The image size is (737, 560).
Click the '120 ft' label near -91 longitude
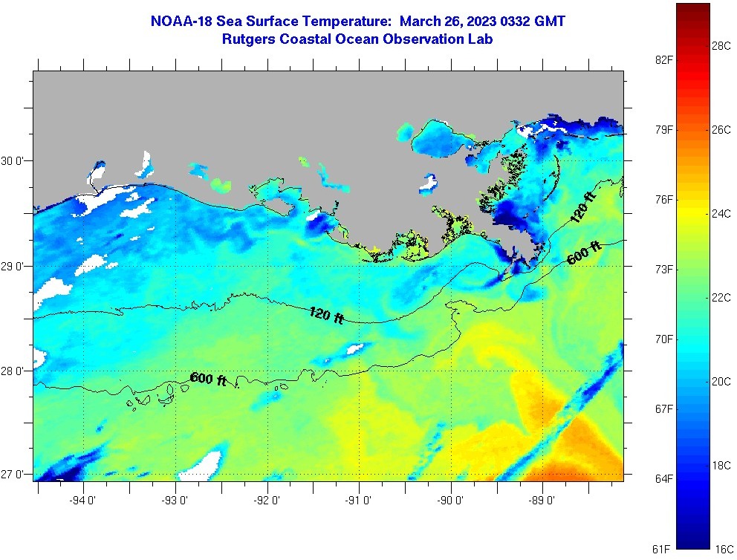[x=327, y=315]
